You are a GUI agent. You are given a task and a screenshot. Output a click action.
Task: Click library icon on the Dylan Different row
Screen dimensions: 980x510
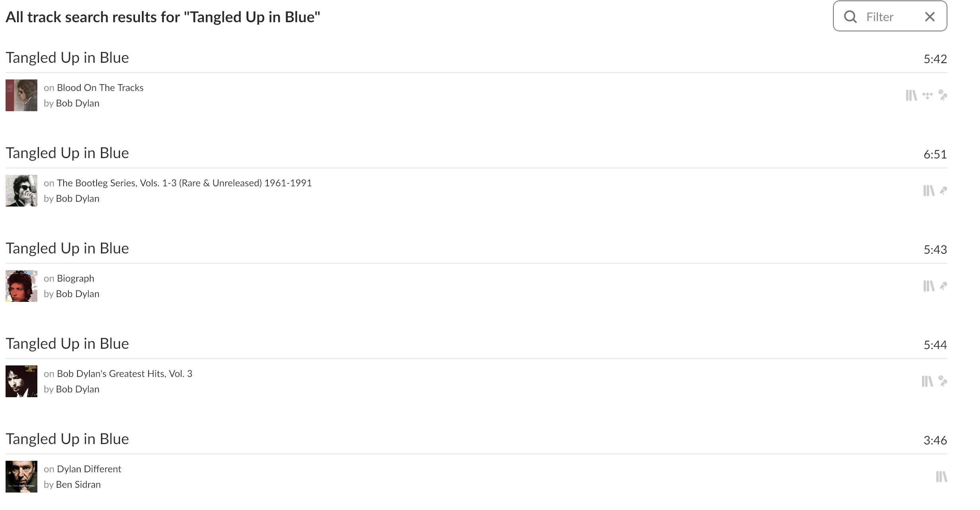pos(941,477)
